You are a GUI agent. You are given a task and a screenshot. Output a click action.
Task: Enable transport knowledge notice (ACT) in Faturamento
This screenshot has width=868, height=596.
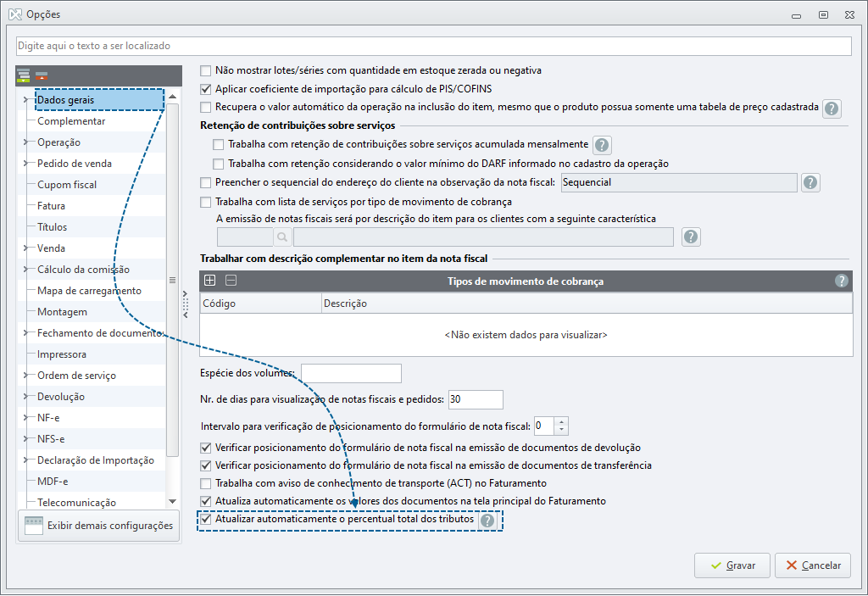(x=205, y=483)
